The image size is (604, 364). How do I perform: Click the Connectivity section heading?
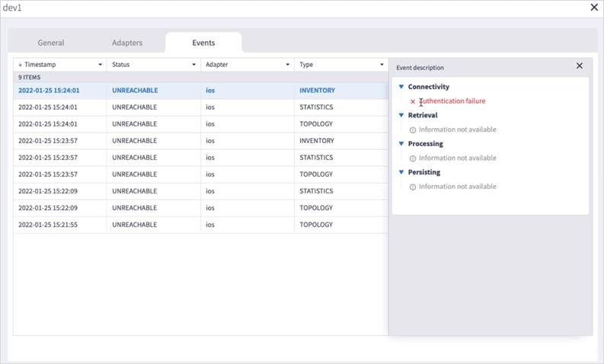click(429, 87)
